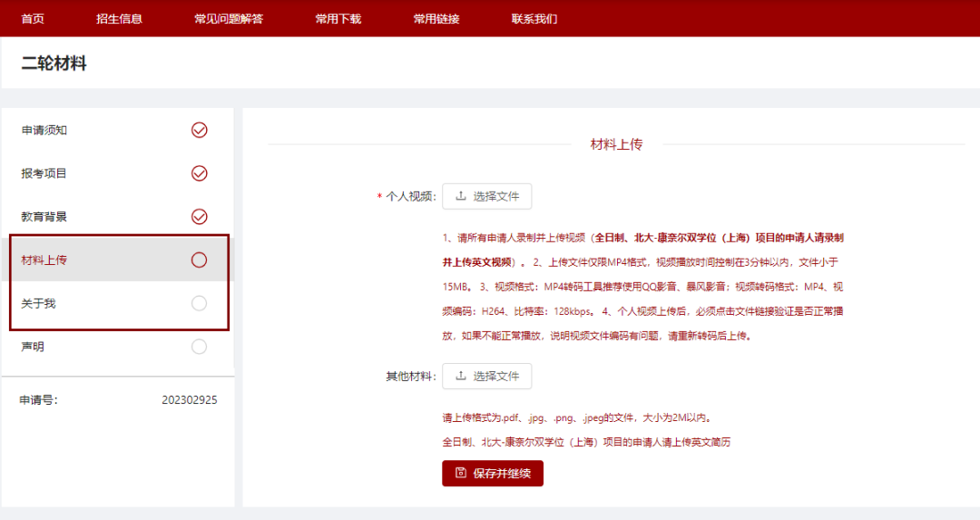
Task: Click the bold 全日制、北大-康奈尔双学位 video note
Action: (x=643, y=250)
